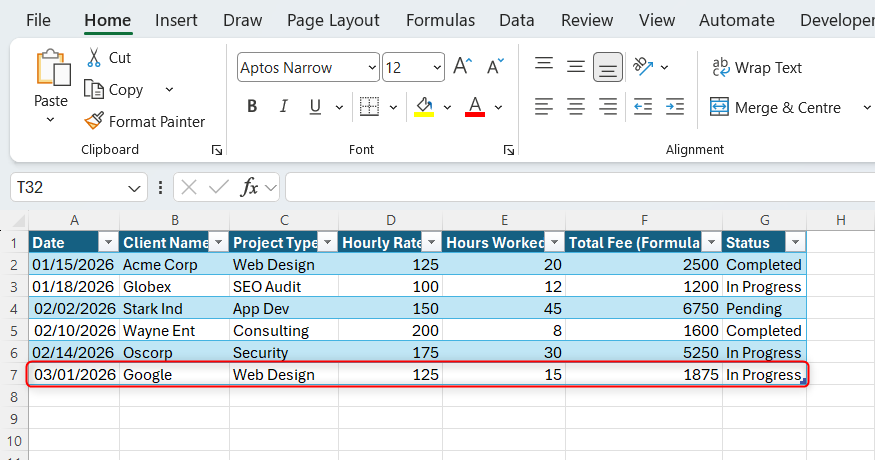Image resolution: width=875 pixels, height=460 pixels.
Task: Click the Copy icon
Action: 94,89
